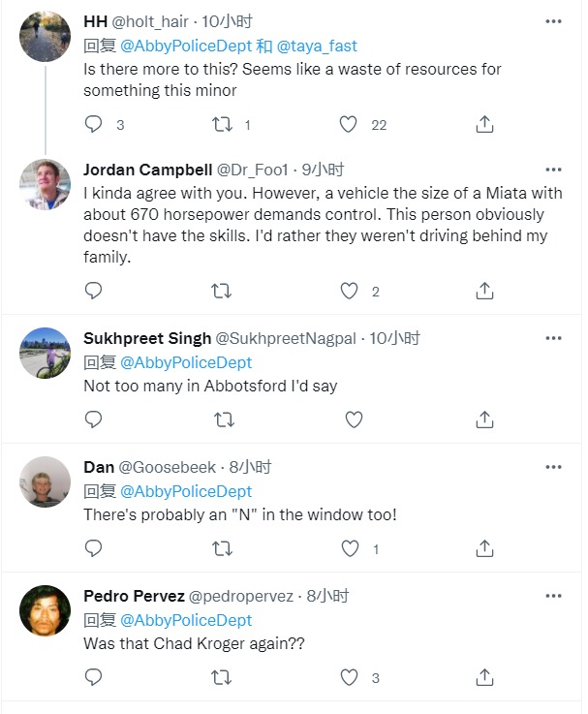
Task: Share HH's tweet
Action: (485, 124)
